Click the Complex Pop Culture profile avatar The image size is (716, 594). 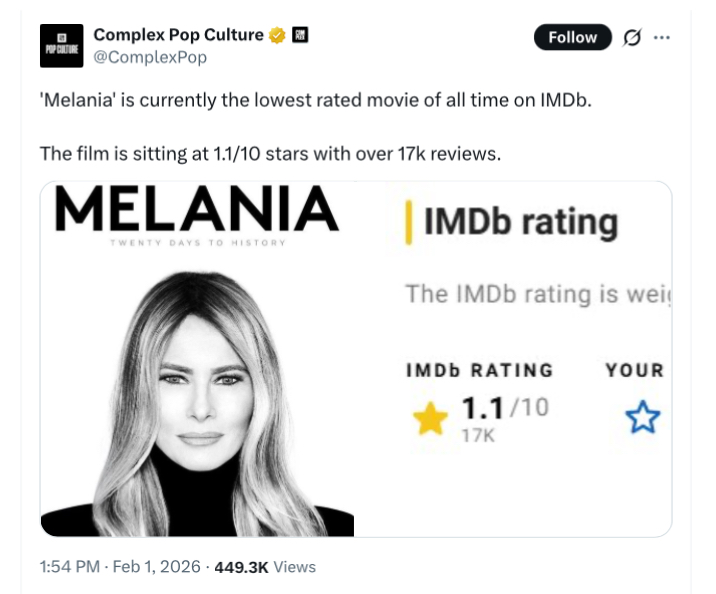click(x=61, y=46)
